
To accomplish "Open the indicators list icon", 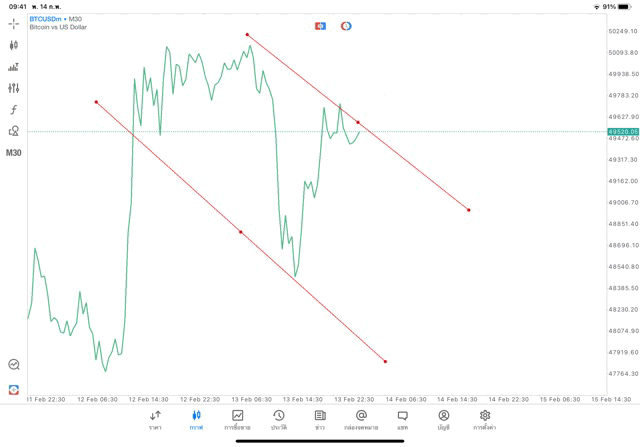I will [14, 67].
